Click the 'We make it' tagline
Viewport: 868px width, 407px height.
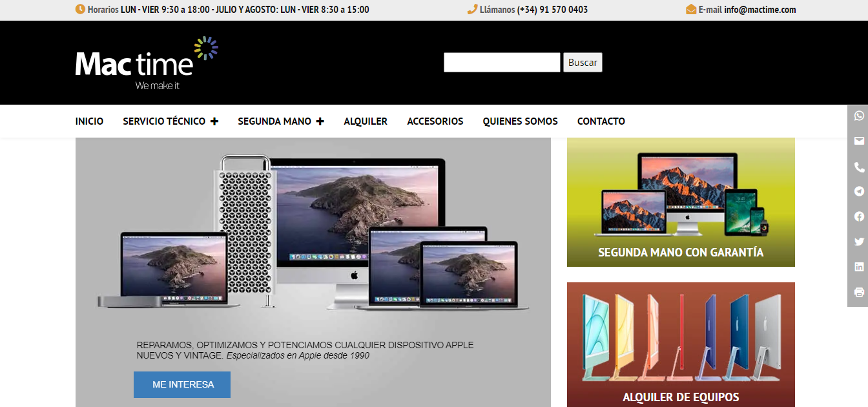(x=157, y=85)
